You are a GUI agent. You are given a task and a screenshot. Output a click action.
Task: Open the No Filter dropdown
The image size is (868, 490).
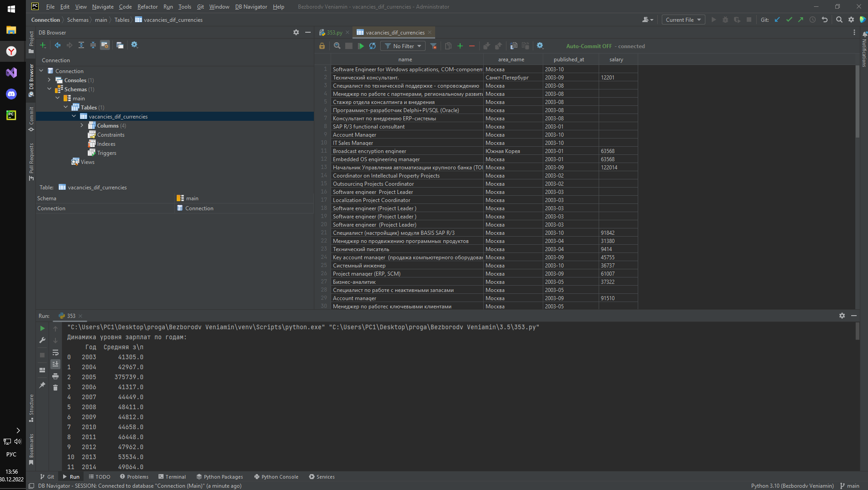tap(402, 46)
